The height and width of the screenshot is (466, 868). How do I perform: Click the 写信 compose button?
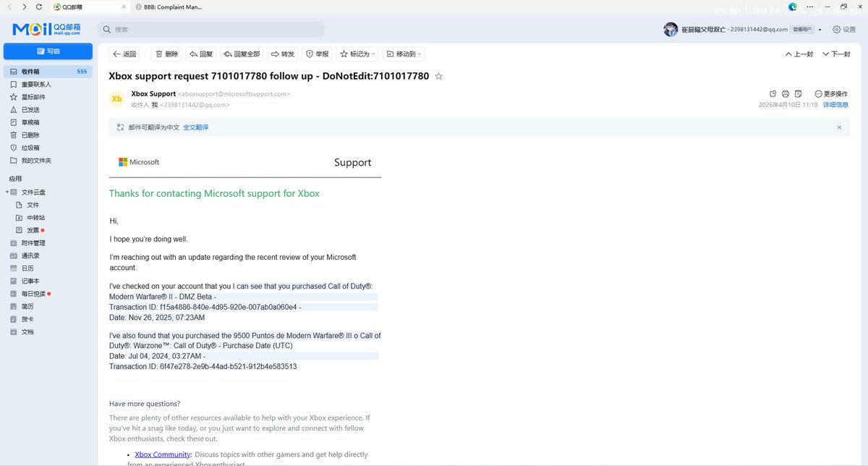click(48, 51)
